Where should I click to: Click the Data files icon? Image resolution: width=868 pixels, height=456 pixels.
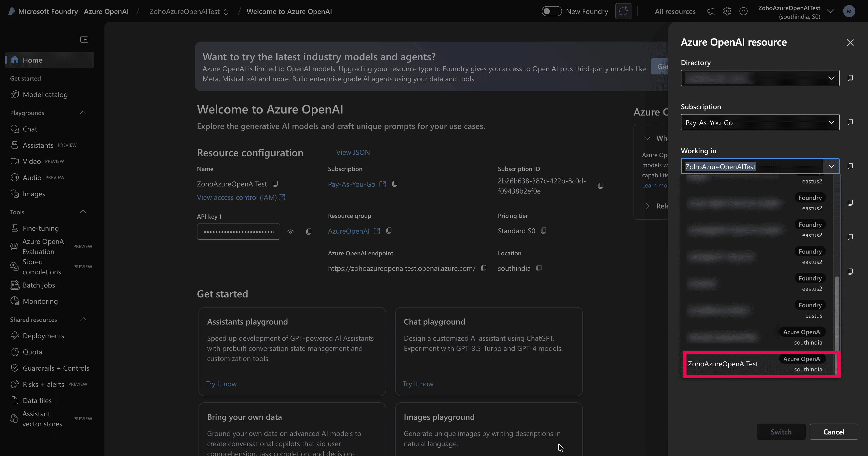14,400
